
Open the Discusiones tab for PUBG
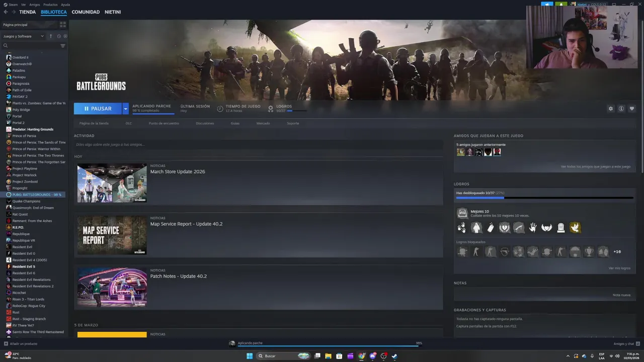[x=205, y=123]
